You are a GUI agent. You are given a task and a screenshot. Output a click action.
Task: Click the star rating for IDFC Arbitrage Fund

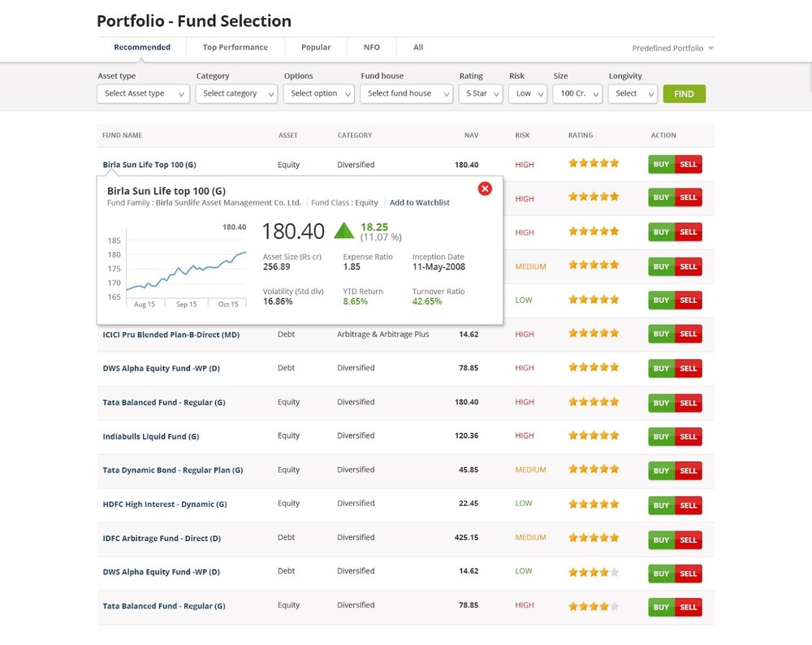point(594,538)
